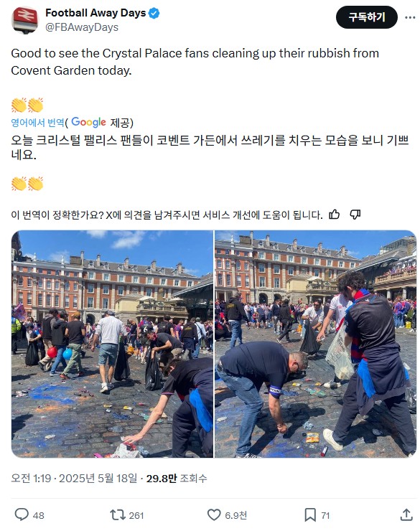Click the blue verified badge
Viewport: 420px width, 531px height.
(x=154, y=13)
